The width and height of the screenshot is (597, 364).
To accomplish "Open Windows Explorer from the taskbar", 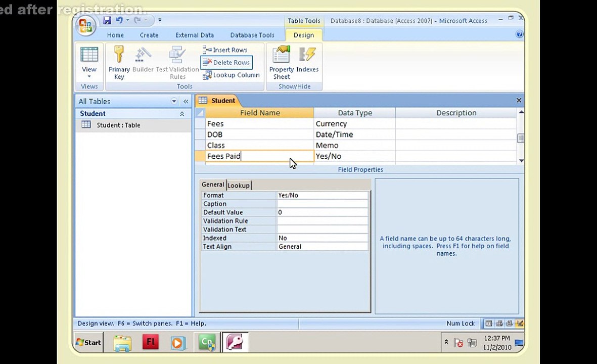I will point(122,343).
